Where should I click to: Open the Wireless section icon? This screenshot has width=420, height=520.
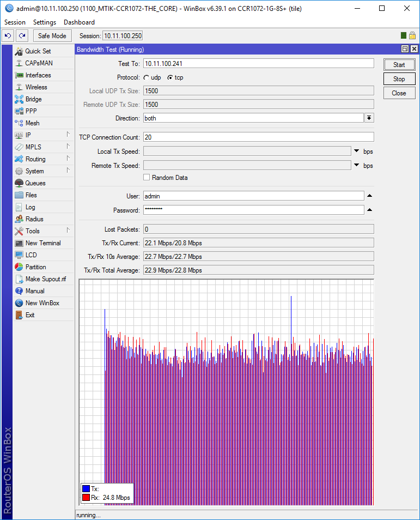pyautogui.click(x=19, y=87)
